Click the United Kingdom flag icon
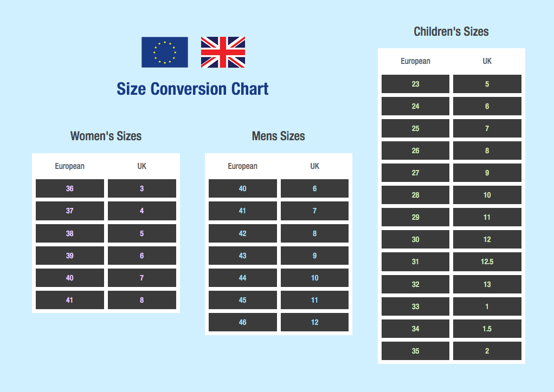554x392 pixels. coord(223,52)
